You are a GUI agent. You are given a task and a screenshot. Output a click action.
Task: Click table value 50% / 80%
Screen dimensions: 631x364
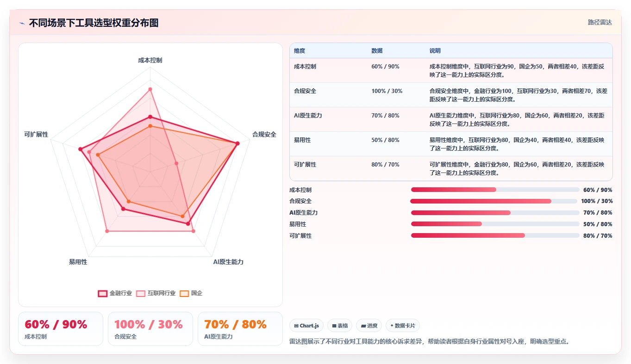tap(385, 140)
